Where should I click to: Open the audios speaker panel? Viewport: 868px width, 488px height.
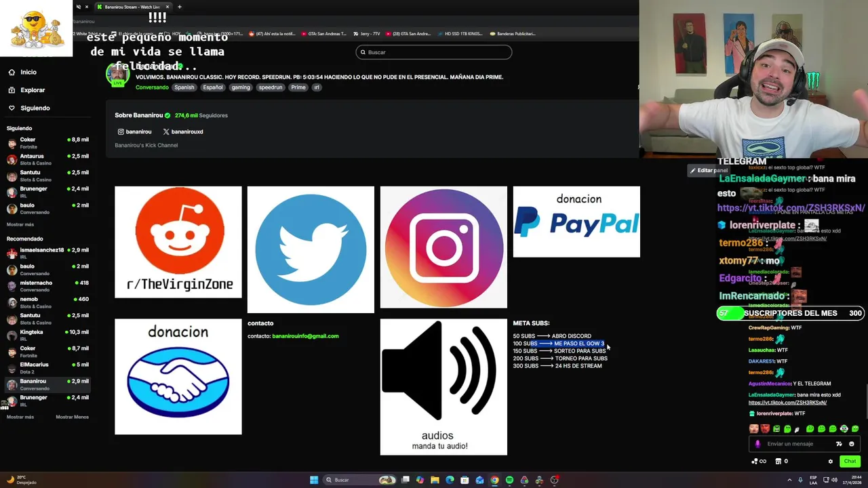(443, 387)
